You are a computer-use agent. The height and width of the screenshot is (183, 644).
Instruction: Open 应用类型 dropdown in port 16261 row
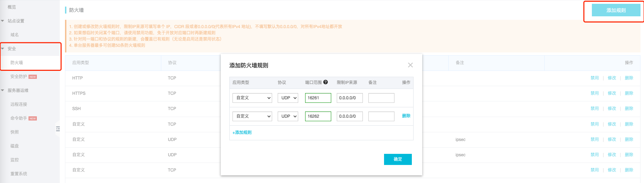click(252, 98)
